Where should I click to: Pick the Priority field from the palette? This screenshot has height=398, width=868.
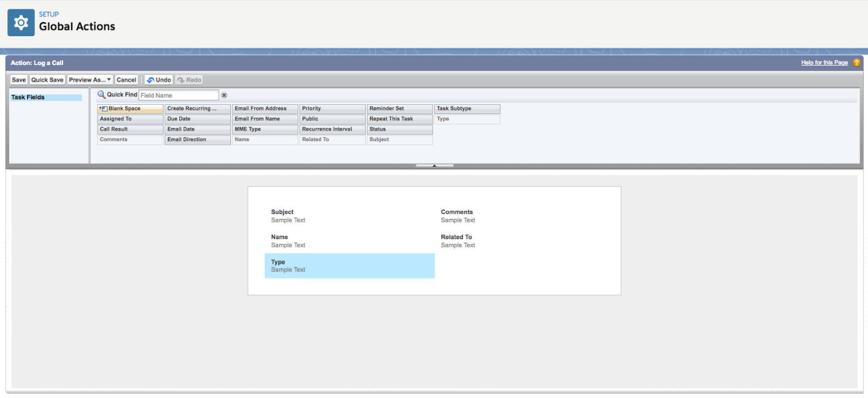[332, 109]
